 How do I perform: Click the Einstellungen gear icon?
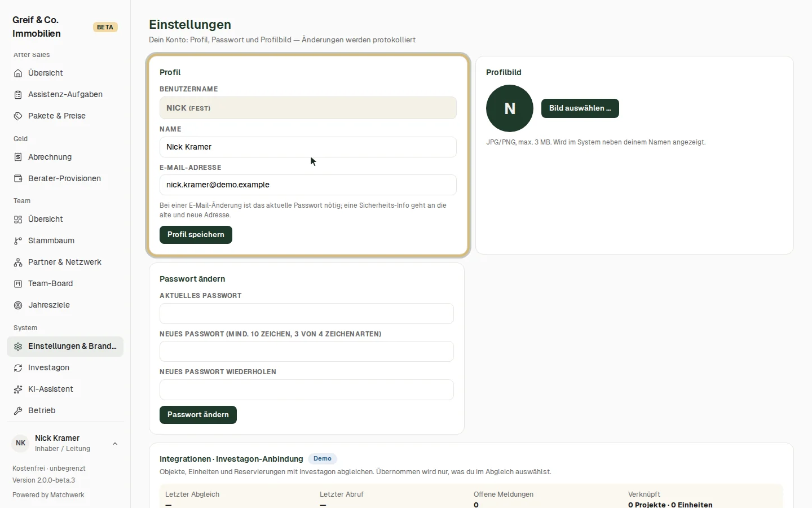point(18,347)
